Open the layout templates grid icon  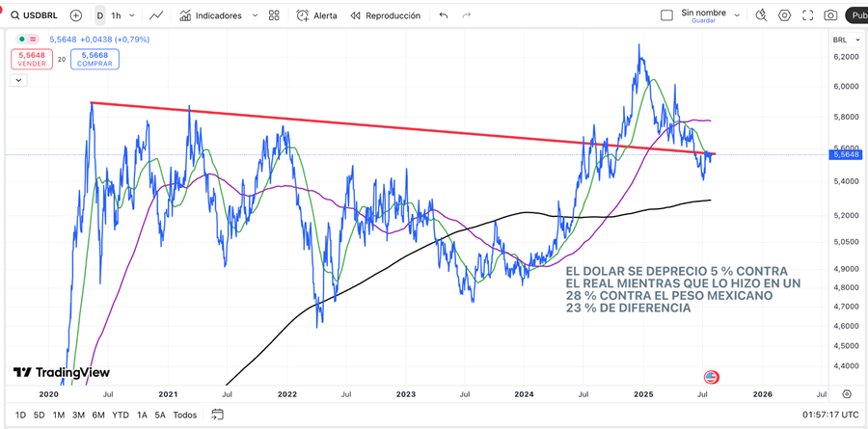point(275,15)
